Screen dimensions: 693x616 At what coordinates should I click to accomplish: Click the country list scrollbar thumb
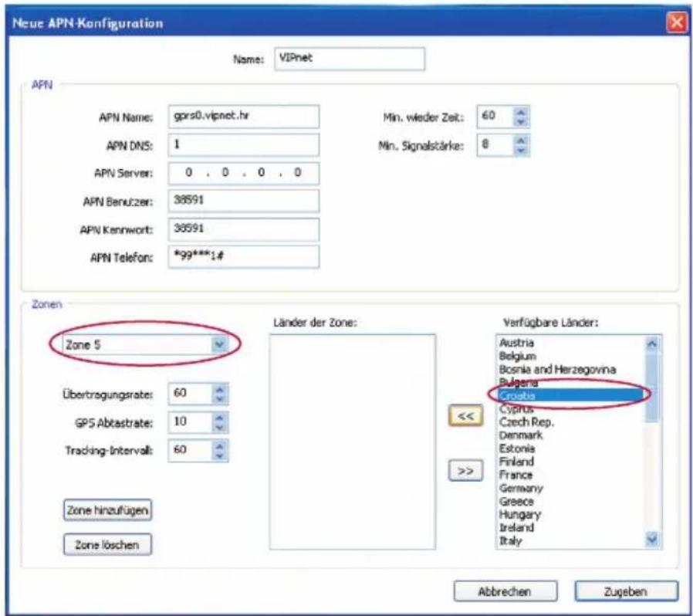[652, 386]
